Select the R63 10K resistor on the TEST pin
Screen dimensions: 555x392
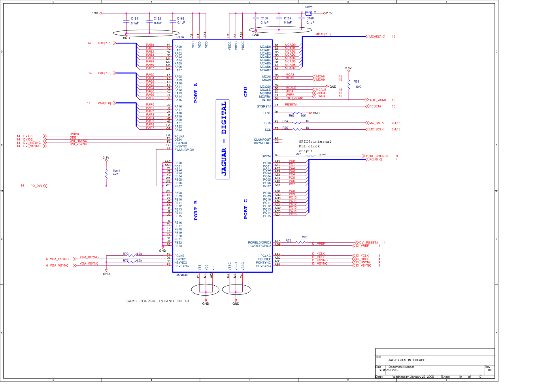[298, 113]
